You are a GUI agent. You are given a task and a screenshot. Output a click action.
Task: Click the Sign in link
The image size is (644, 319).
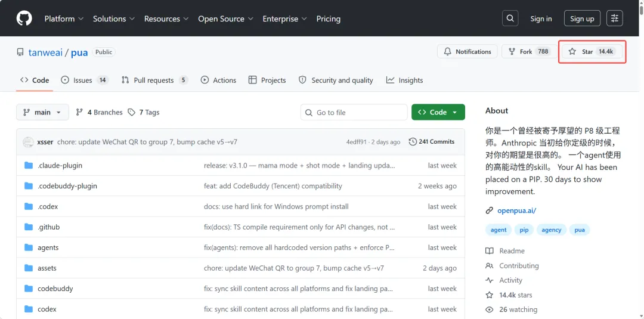click(x=541, y=18)
